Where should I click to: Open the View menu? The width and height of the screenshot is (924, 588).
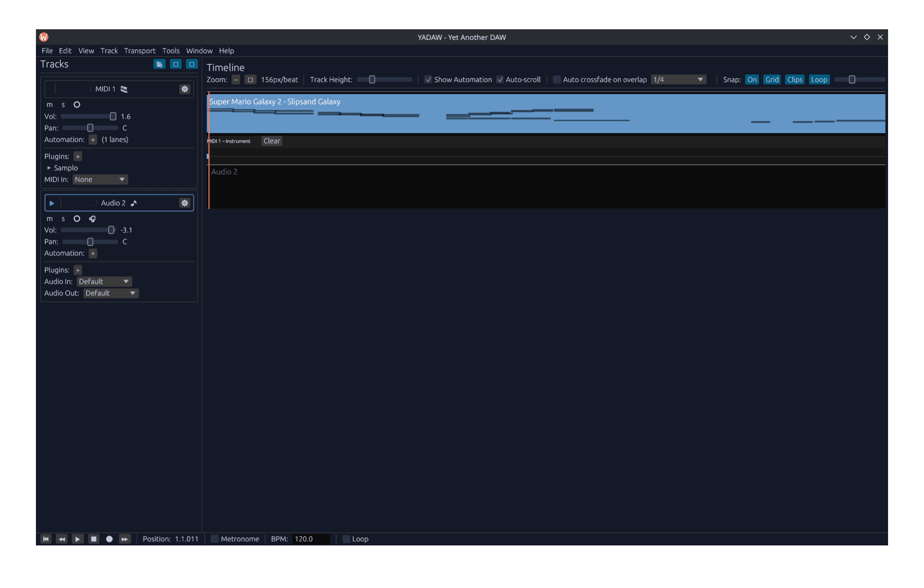[86, 51]
